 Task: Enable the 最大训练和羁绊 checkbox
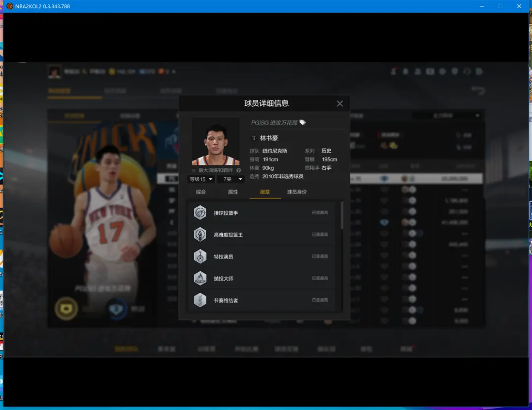click(194, 170)
